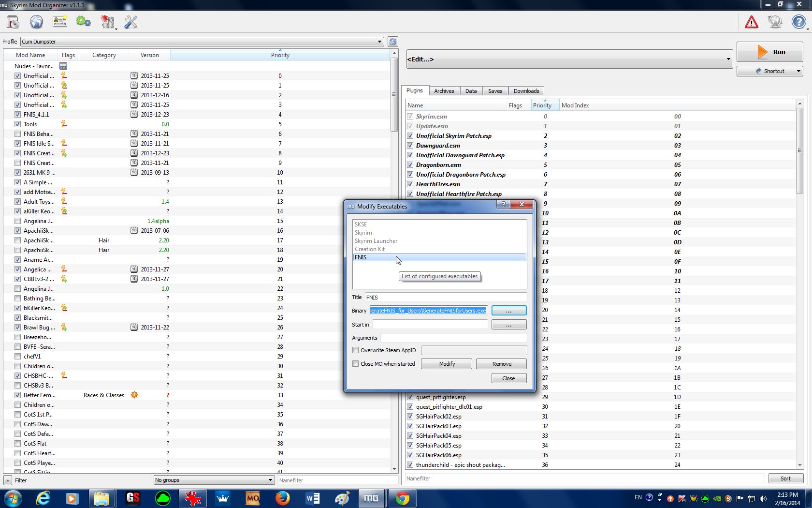Open the No groups dropdown
Viewport: 812px width, 508px height.
tap(214, 480)
